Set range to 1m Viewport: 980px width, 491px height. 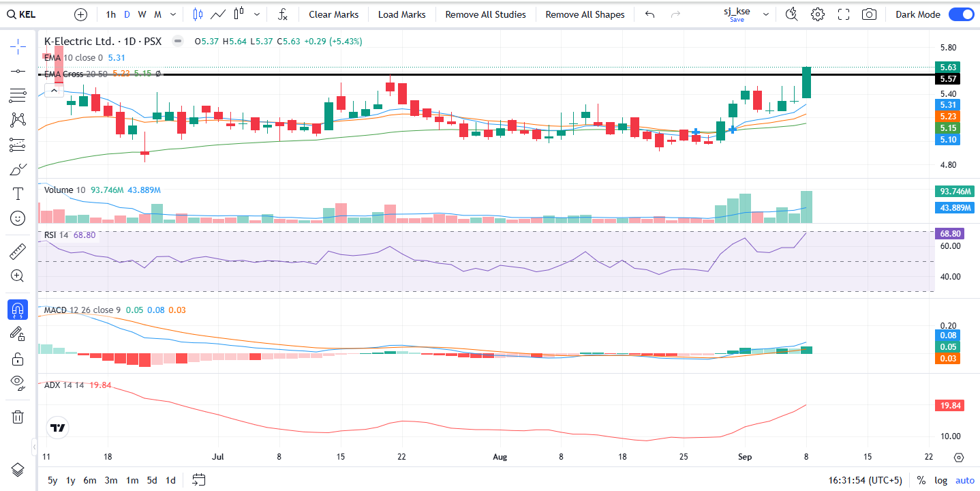[132, 480]
